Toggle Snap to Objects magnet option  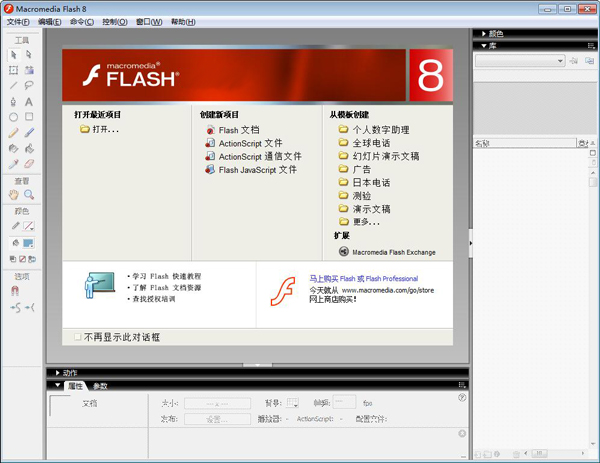tap(15, 291)
